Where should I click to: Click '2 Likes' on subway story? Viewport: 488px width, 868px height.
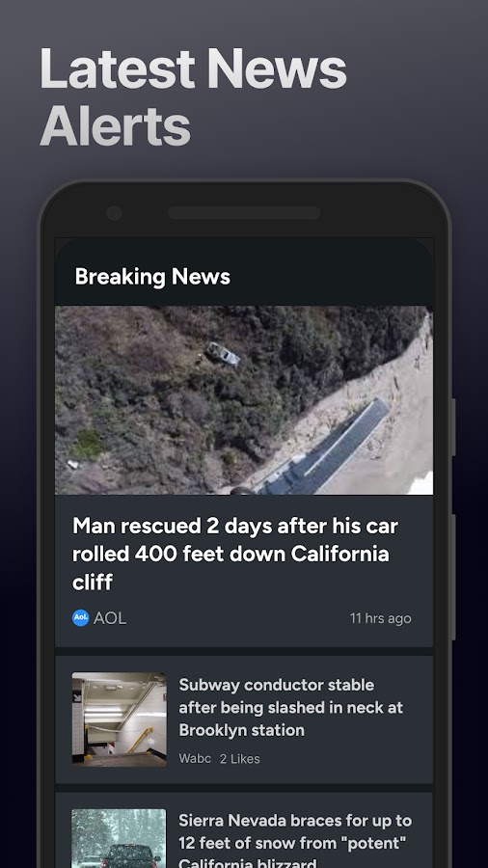(239, 759)
